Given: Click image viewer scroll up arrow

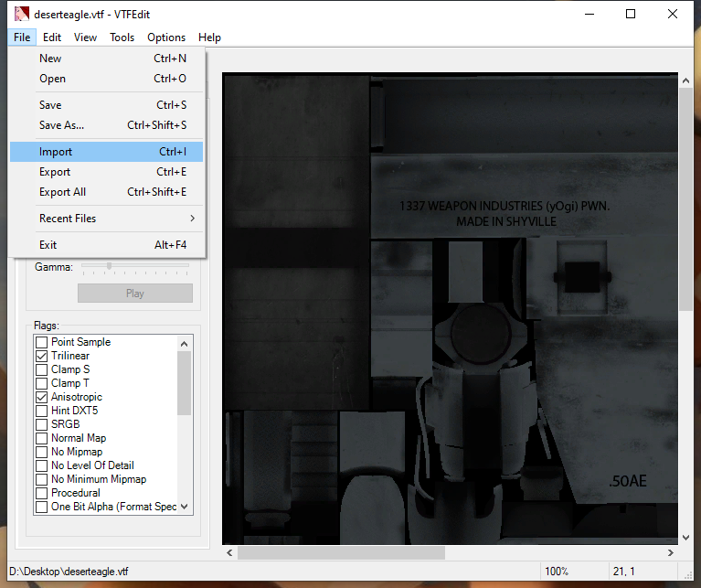Looking at the screenshot, I should tap(685, 80).
